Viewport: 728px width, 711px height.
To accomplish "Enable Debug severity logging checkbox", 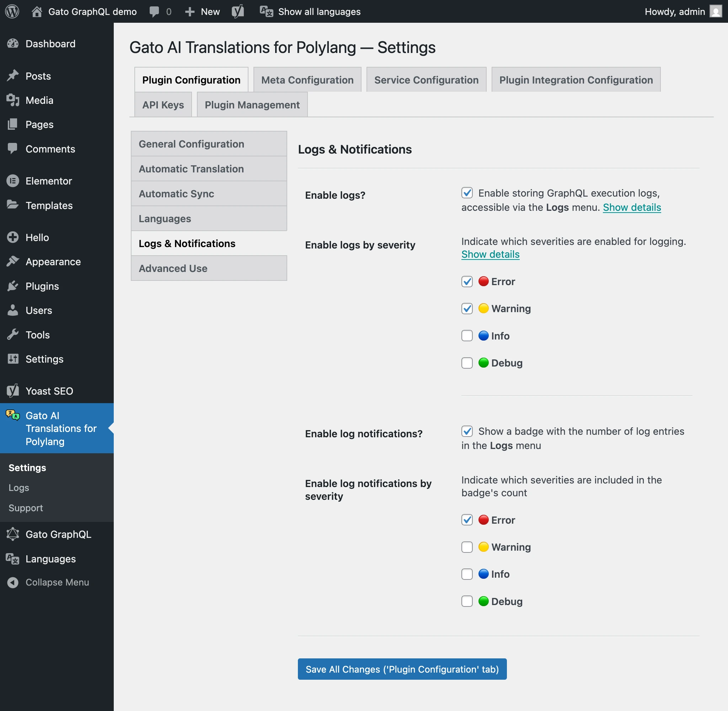I will [x=467, y=363].
